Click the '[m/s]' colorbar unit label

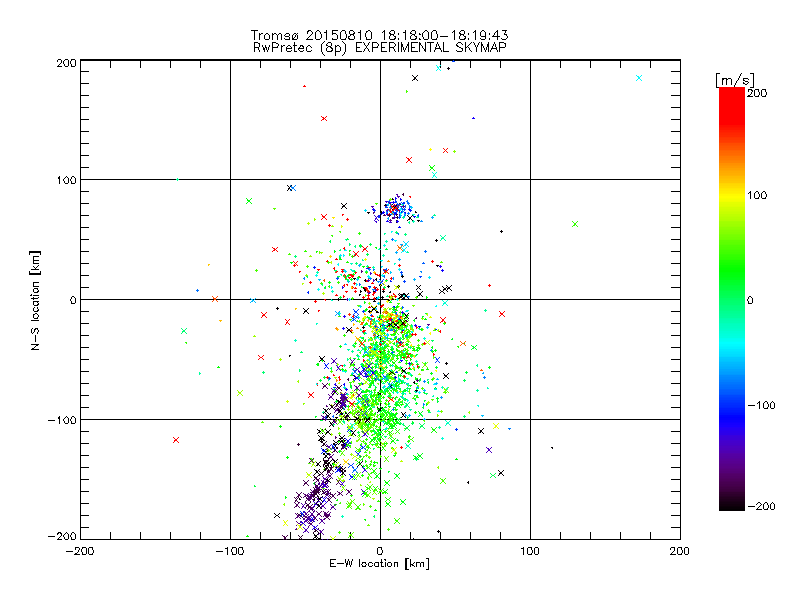[735, 80]
